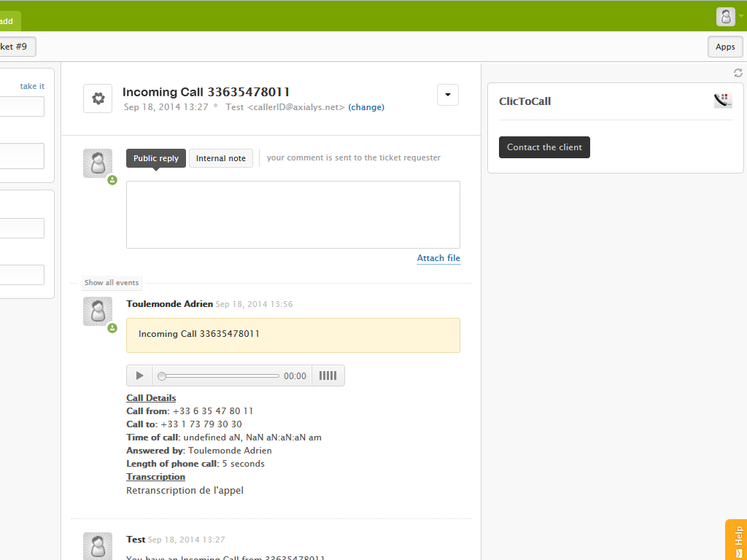Click Toulemonde Adrien's avatar in event
This screenshot has width=747, height=560.
[x=98, y=311]
